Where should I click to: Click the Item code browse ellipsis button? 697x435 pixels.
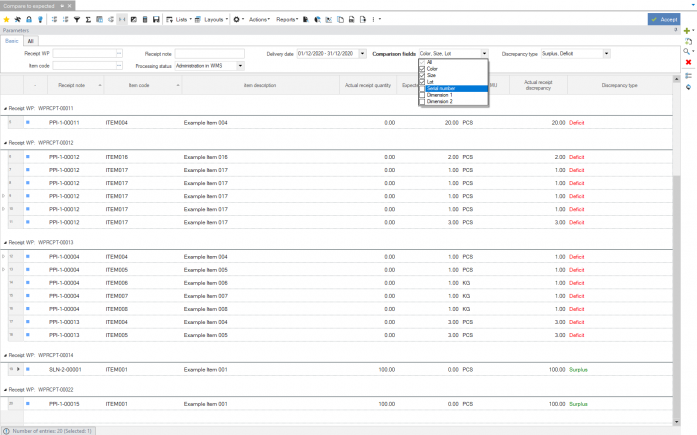click(119, 66)
